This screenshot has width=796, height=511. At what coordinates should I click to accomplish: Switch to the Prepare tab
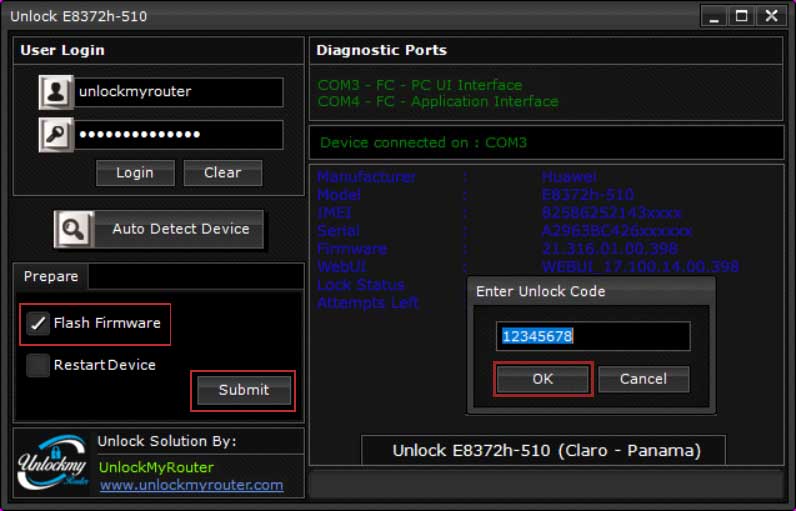point(51,277)
